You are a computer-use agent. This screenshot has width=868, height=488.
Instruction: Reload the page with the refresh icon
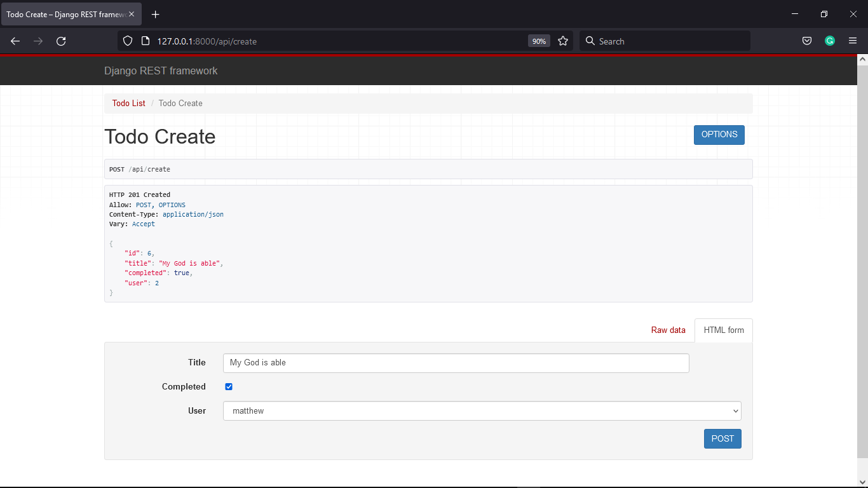click(61, 41)
